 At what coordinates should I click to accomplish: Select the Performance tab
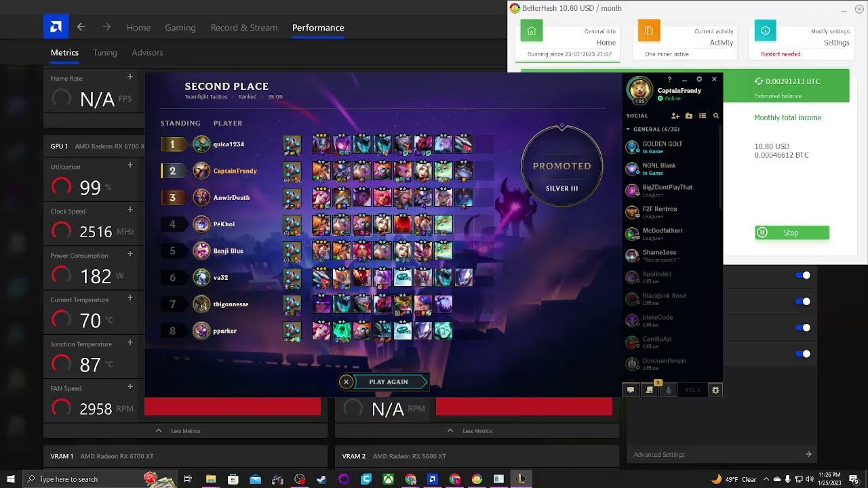318,28
